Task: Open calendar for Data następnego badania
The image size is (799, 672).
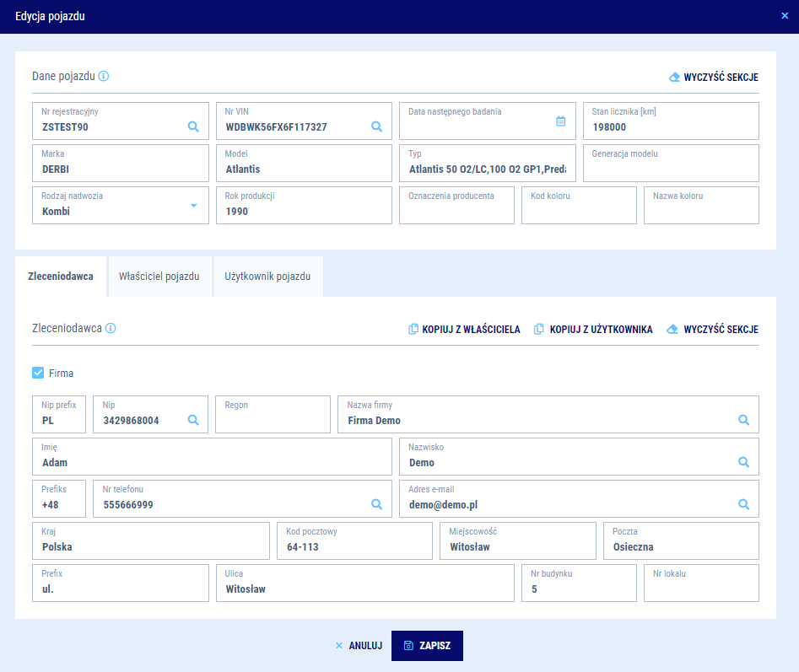Action: [561, 121]
